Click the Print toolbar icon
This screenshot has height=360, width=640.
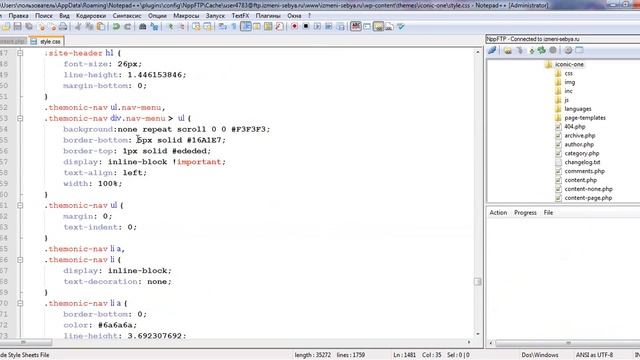(63, 27)
